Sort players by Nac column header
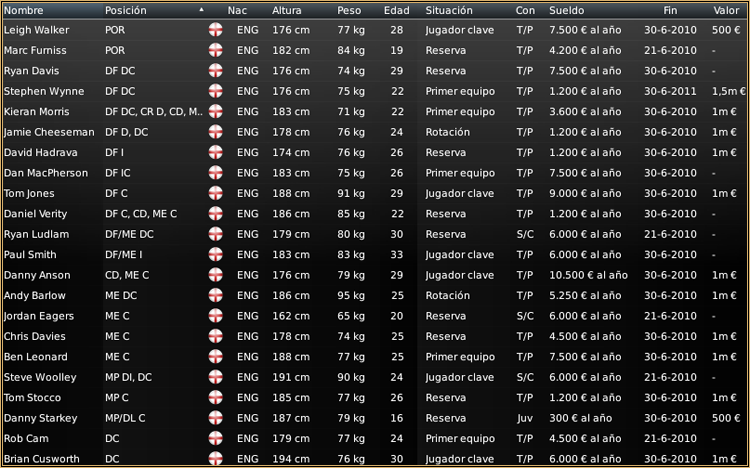 tap(237, 10)
